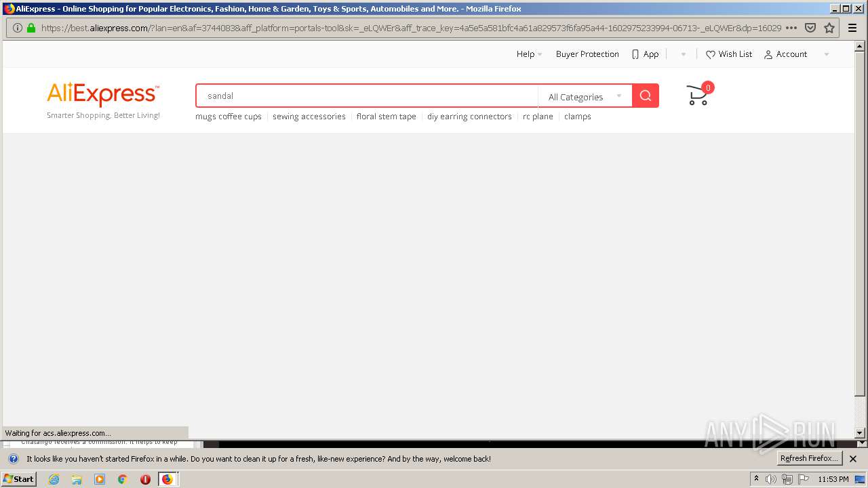Click the vertical scrollbar up arrow
Viewport: 868px width, 488px height.
tap(860, 46)
